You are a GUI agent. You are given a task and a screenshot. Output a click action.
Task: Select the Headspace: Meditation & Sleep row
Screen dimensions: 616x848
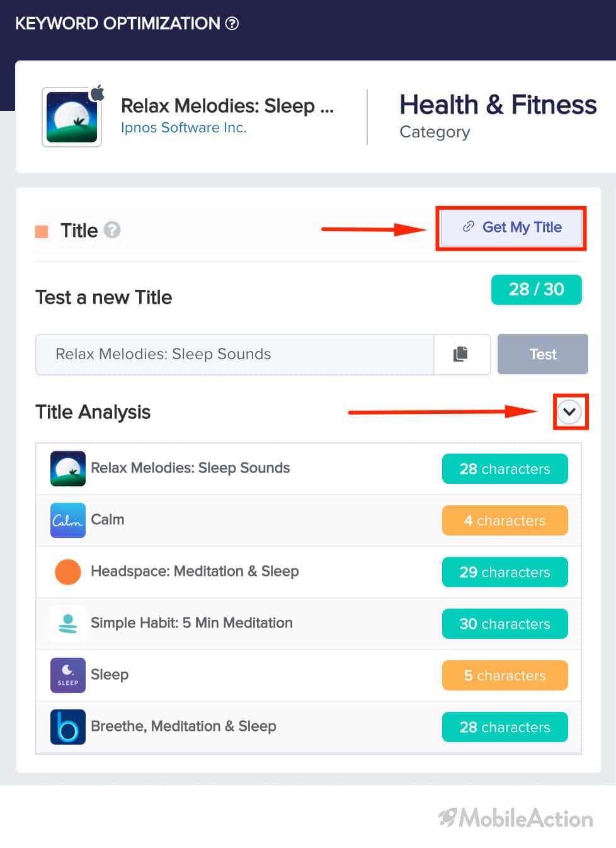(x=309, y=572)
